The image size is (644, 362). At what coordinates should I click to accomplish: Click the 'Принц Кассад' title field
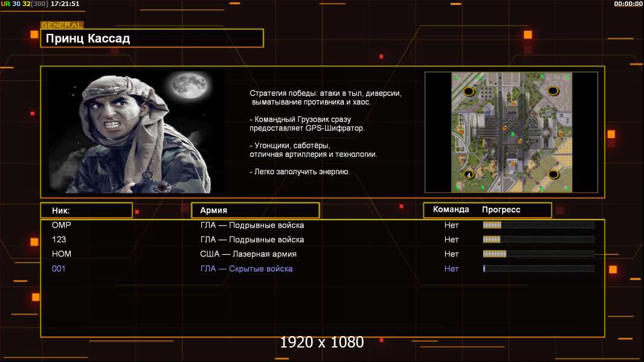click(152, 38)
